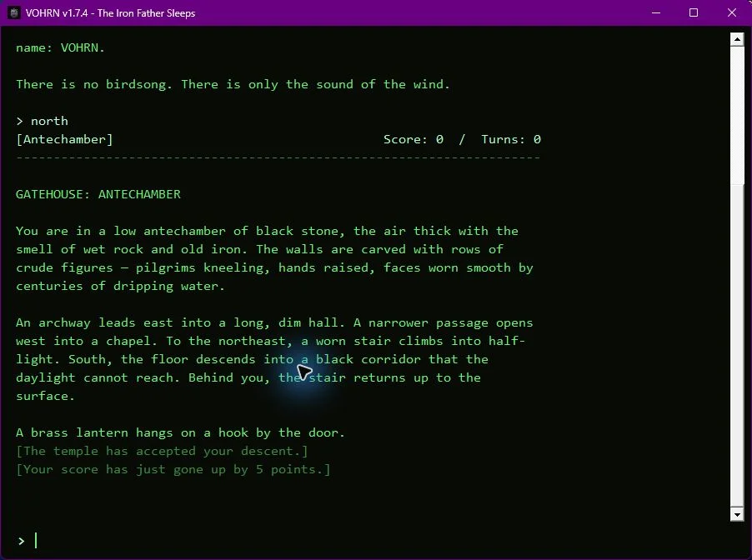
Task: Maximize the VOHRN window
Action: coord(694,13)
